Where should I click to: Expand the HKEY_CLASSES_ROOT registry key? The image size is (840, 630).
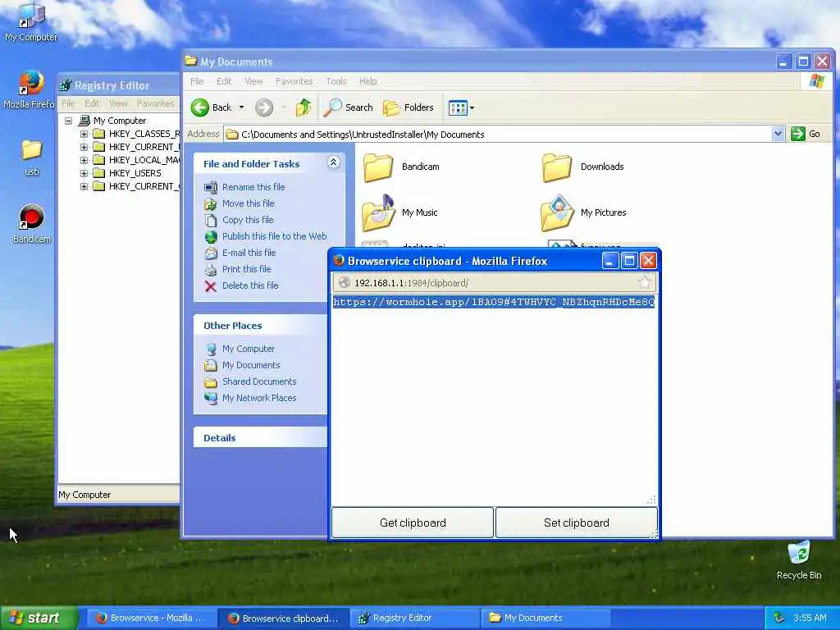click(x=84, y=134)
